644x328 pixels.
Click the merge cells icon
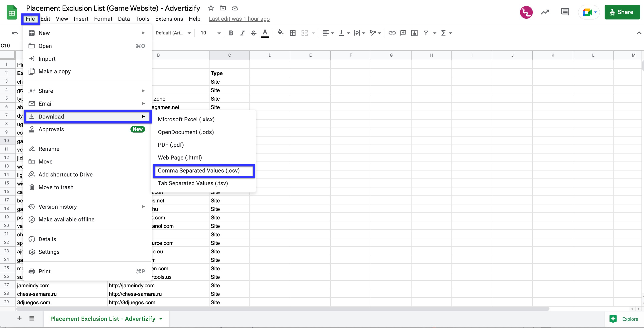click(305, 33)
